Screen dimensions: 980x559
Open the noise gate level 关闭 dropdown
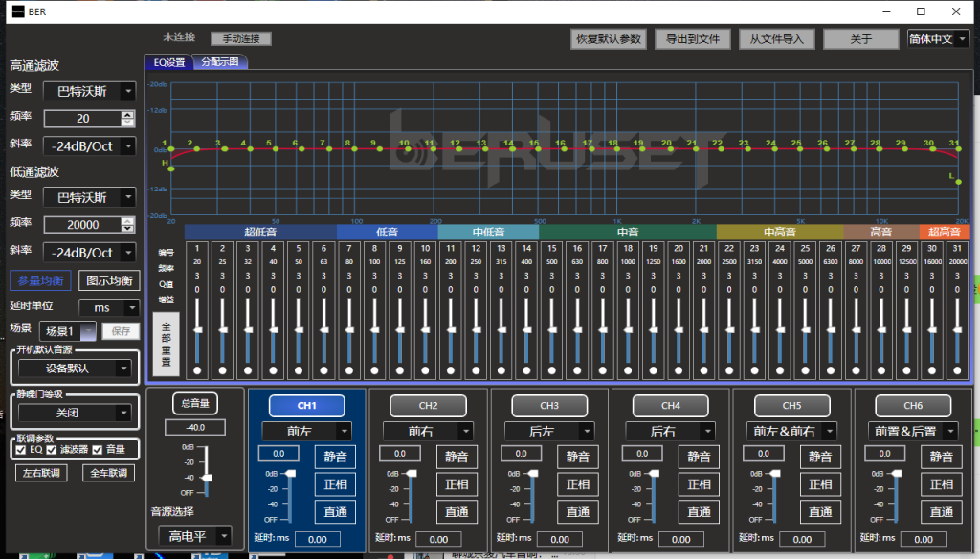[75, 413]
